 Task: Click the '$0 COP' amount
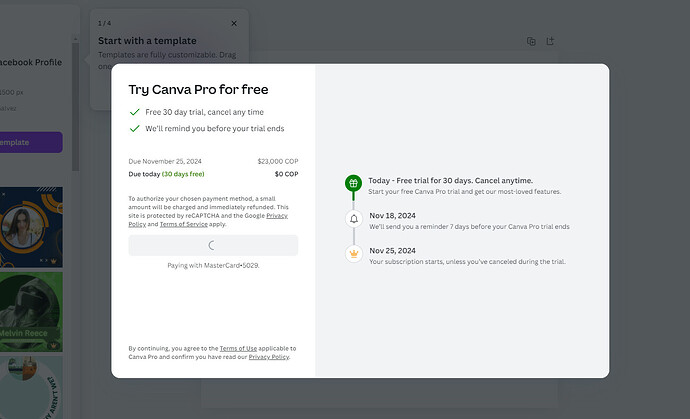(x=286, y=174)
